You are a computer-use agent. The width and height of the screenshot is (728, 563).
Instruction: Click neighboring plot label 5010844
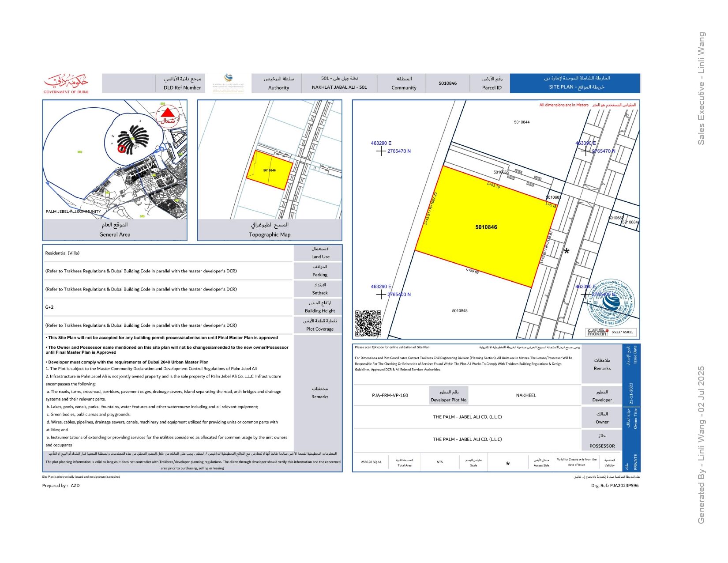(x=522, y=122)
